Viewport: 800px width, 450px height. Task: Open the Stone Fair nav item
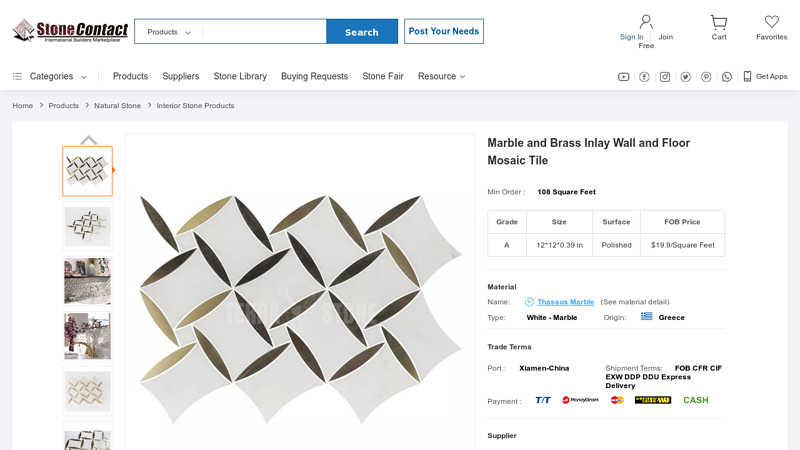tap(383, 77)
